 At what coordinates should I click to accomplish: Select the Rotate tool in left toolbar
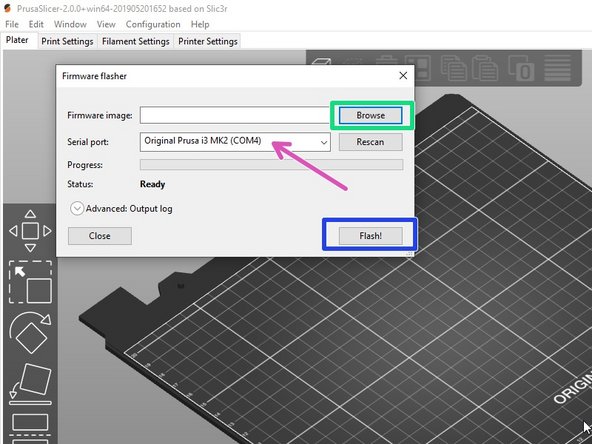[x=30, y=333]
